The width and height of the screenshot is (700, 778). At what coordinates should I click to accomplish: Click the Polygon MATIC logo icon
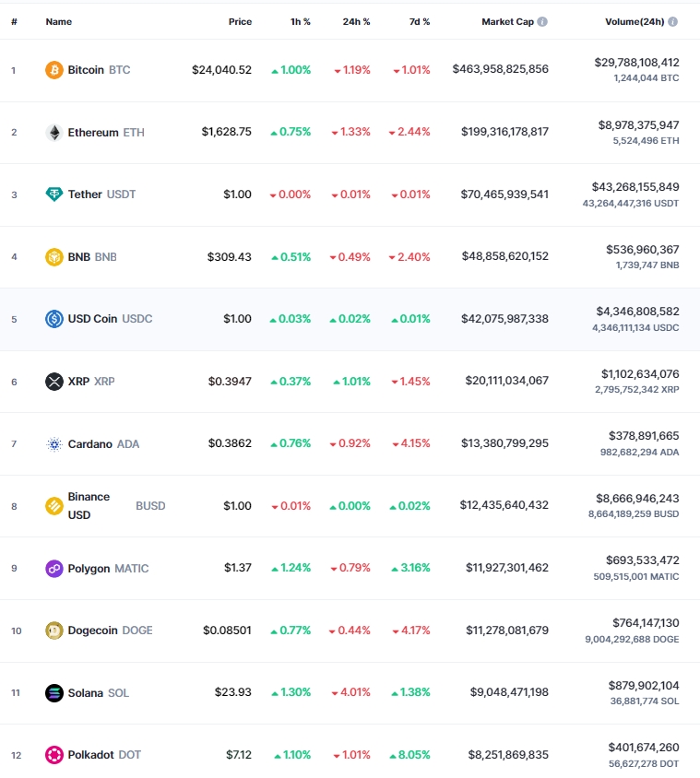pyautogui.click(x=54, y=568)
